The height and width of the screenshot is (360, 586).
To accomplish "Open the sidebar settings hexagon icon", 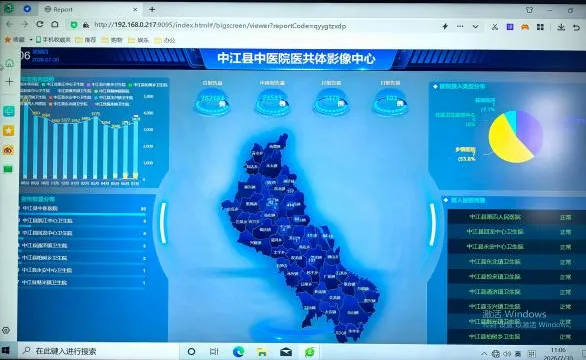I will point(6,330).
